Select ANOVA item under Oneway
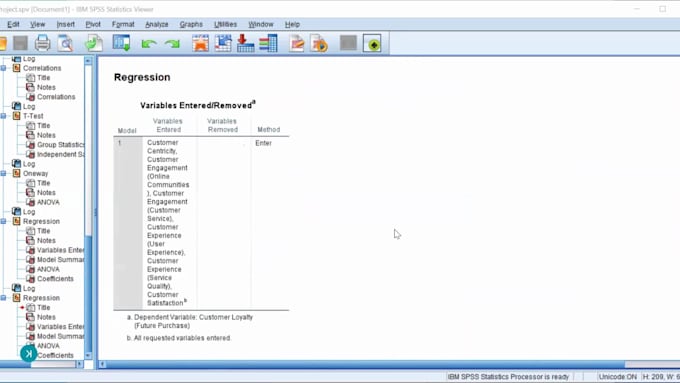 click(x=48, y=202)
